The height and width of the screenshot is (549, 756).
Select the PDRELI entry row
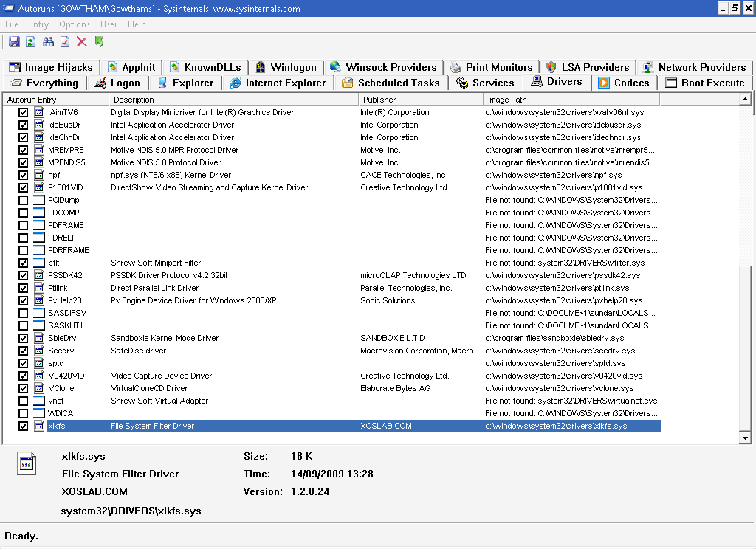(331, 238)
